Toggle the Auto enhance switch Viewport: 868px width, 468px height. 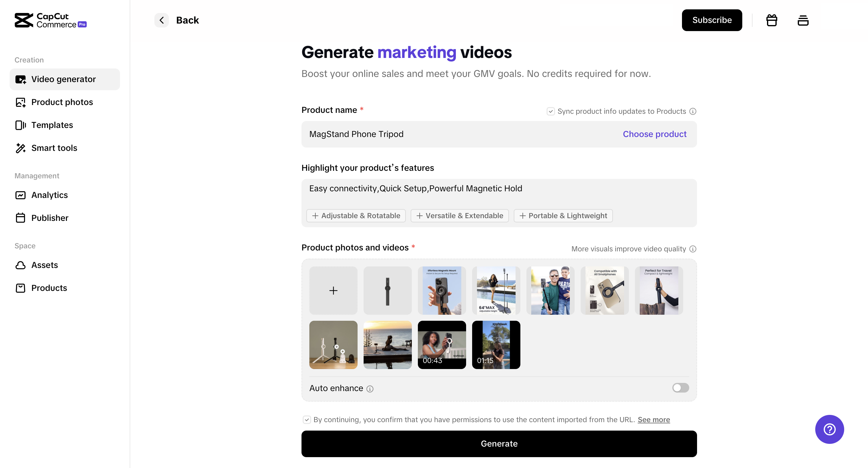(680, 388)
